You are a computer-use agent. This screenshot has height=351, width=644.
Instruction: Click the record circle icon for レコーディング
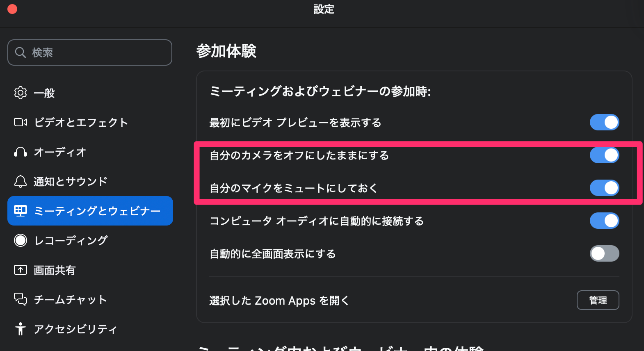21,240
